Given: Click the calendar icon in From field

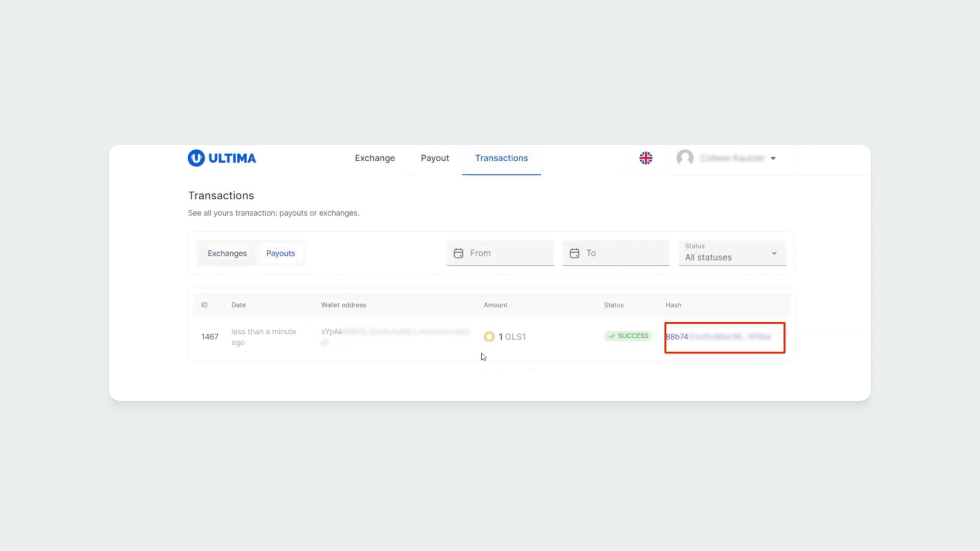Looking at the screenshot, I should click(x=458, y=253).
